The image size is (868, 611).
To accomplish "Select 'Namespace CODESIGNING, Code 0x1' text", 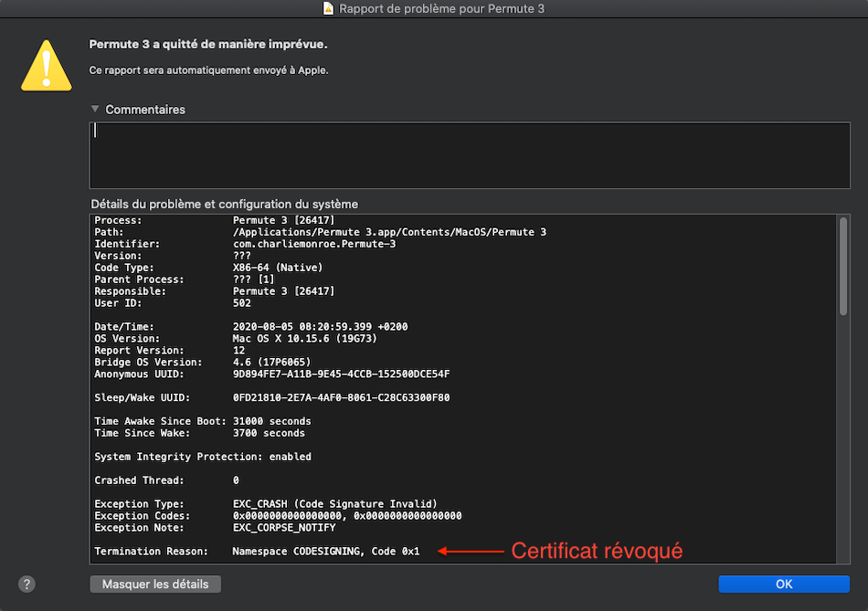I will [326, 552].
